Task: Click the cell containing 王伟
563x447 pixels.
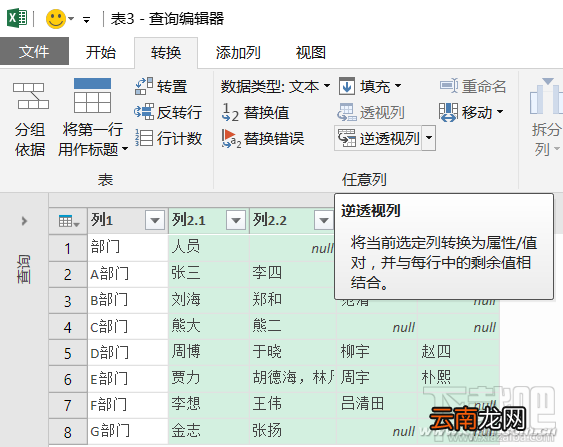Action: click(x=293, y=405)
